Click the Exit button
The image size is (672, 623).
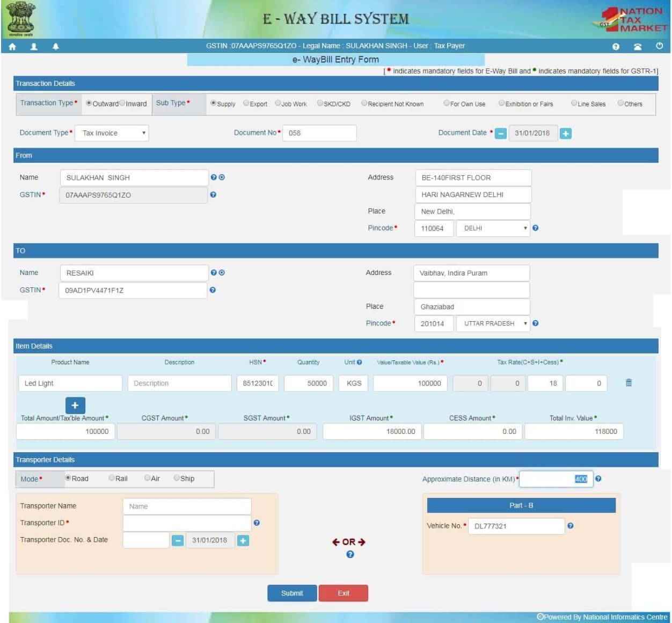pos(344,593)
